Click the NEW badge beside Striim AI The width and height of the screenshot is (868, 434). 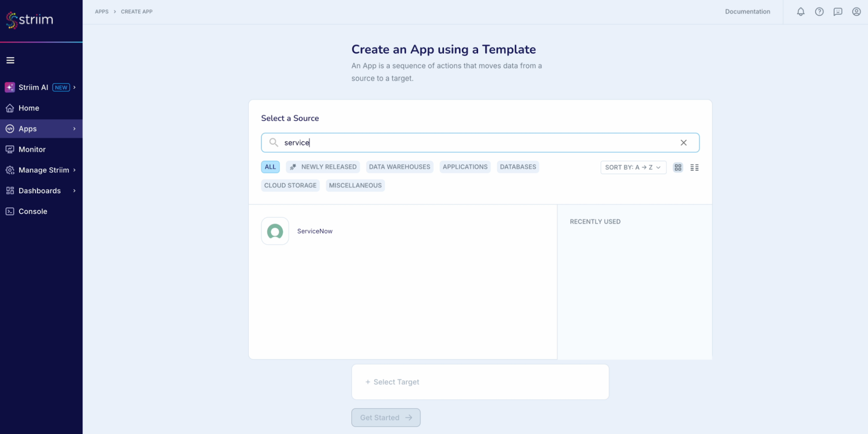[x=61, y=87]
